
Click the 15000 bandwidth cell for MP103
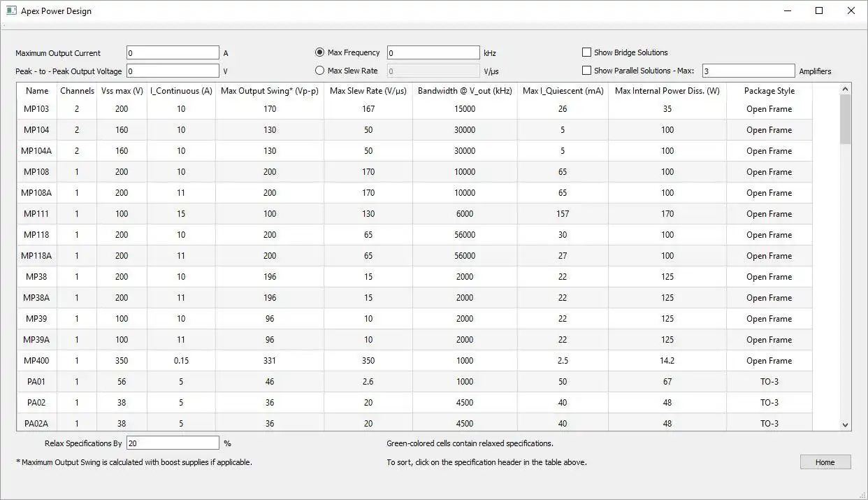coord(465,109)
